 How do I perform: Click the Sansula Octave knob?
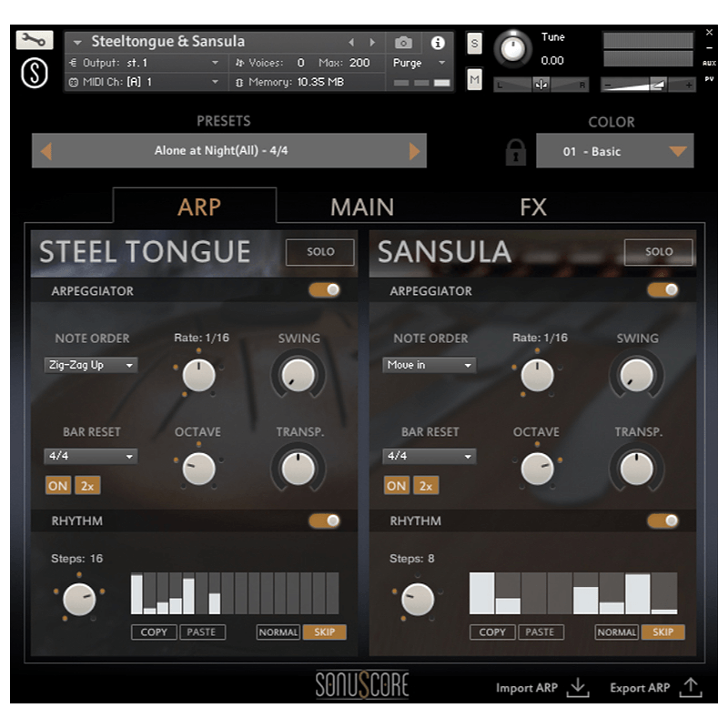click(537, 469)
